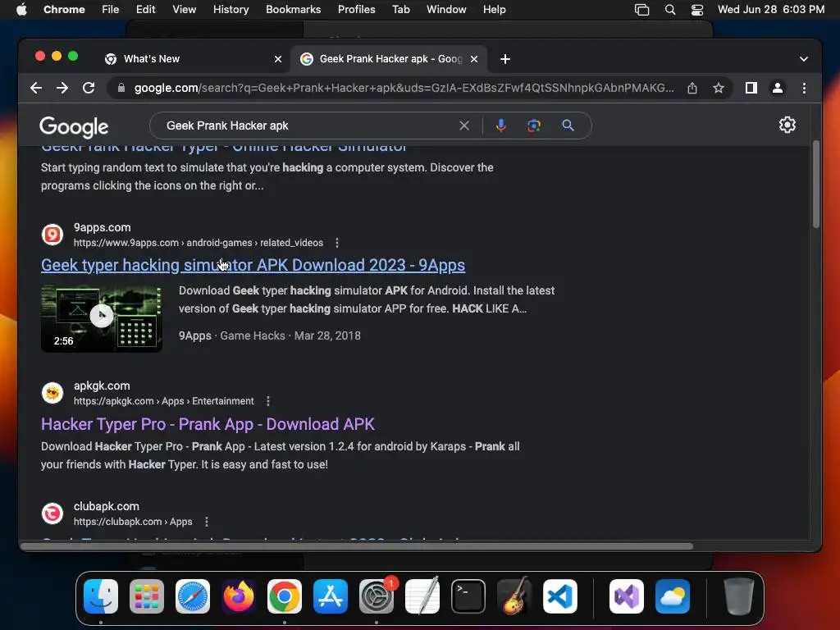
Task: Search by image with Lens
Action: click(x=533, y=126)
